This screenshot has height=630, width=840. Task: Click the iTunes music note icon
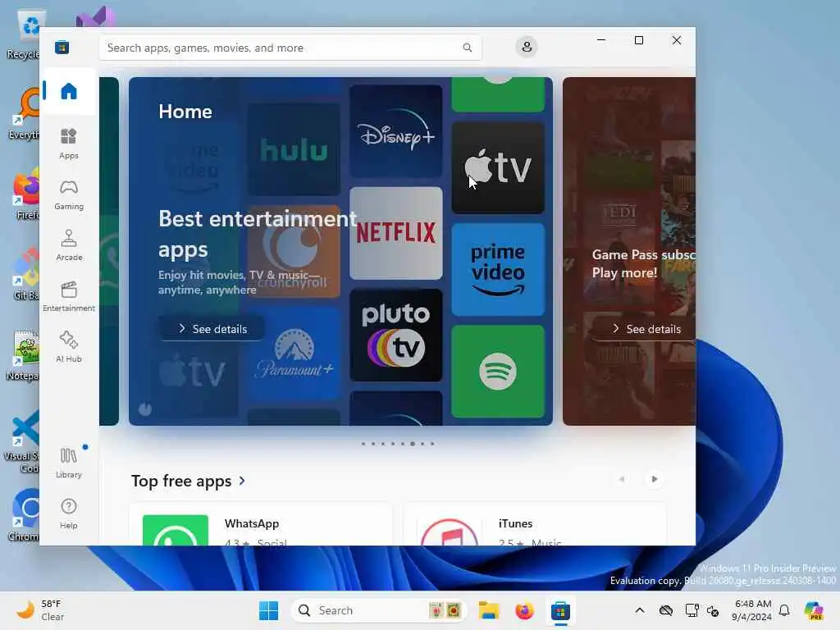click(x=450, y=532)
